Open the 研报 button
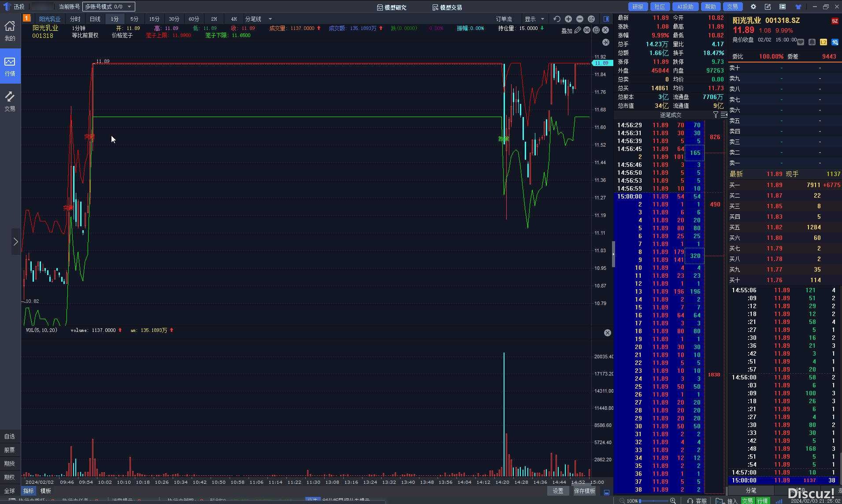 (x=638, y=7)
